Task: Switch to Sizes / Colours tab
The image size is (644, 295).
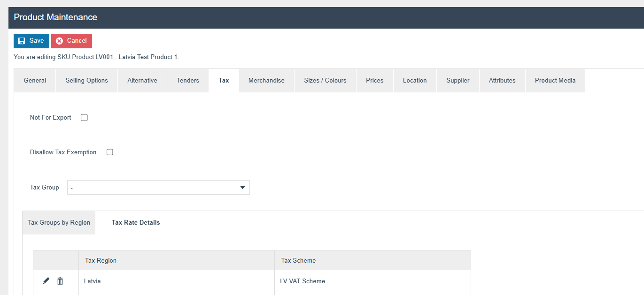Action: [x=325, y=81]
